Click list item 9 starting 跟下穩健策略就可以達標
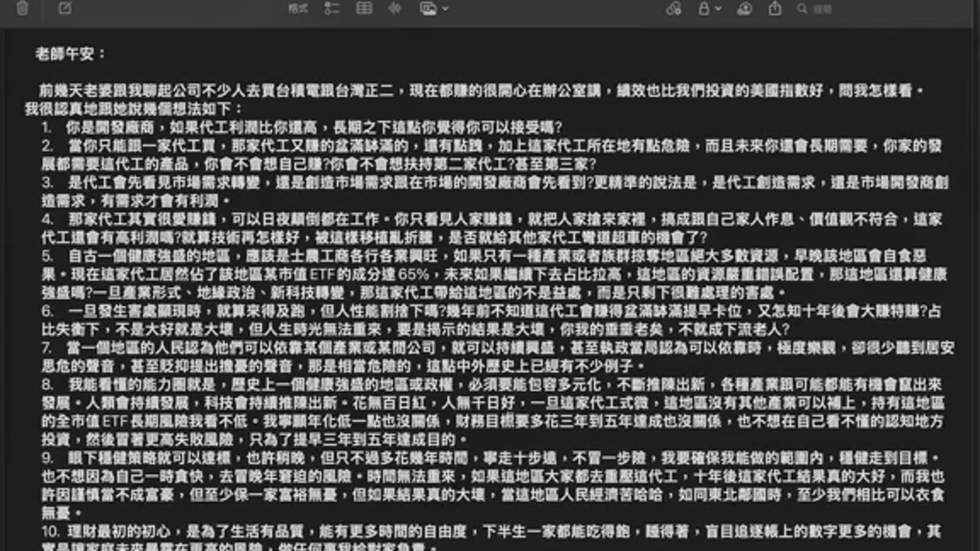The height and width of the screenshot is (551, 980). (x=494, y=485)
